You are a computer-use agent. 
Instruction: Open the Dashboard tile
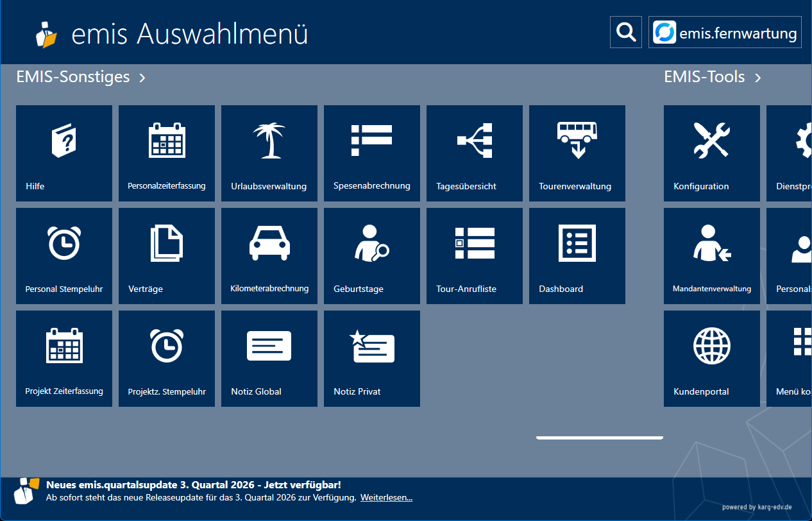[x=577, y=256]
